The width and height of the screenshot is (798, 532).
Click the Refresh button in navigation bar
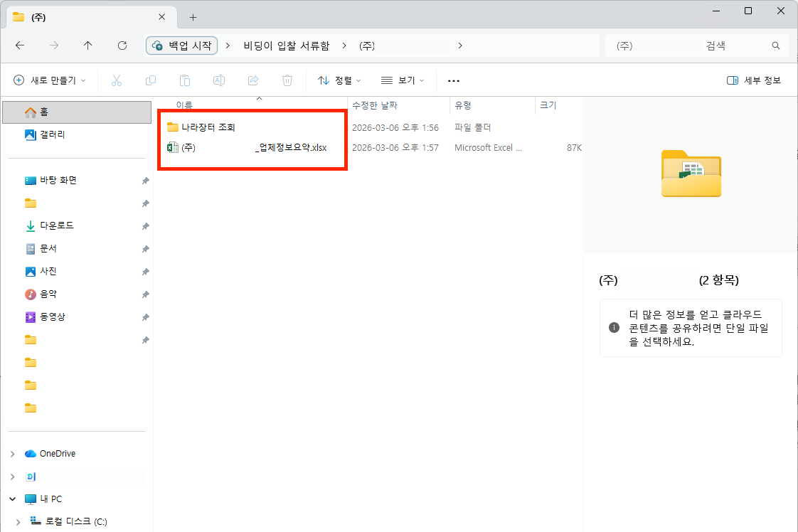point(122,46)
